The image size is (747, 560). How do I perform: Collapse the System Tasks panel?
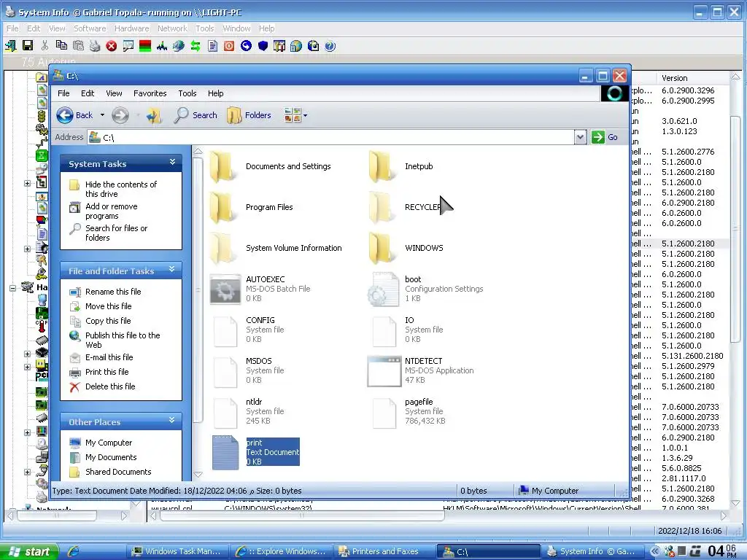click(172, 163)
